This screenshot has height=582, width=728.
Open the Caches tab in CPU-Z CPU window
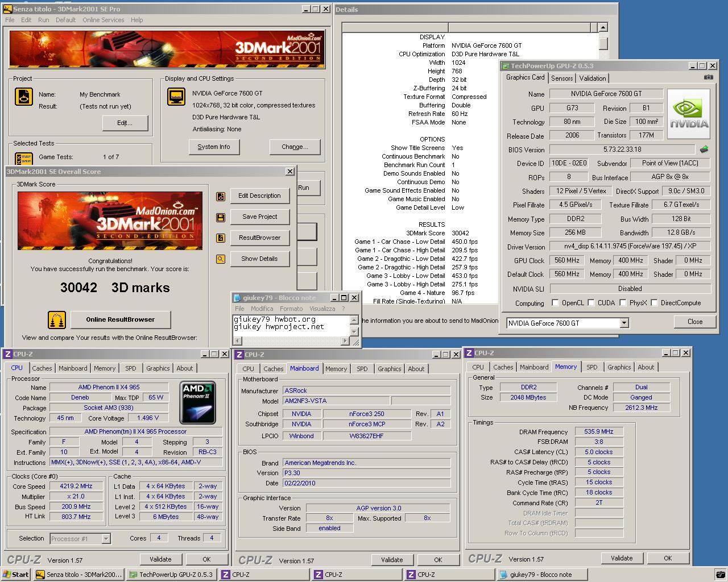(x=42, y=368)
